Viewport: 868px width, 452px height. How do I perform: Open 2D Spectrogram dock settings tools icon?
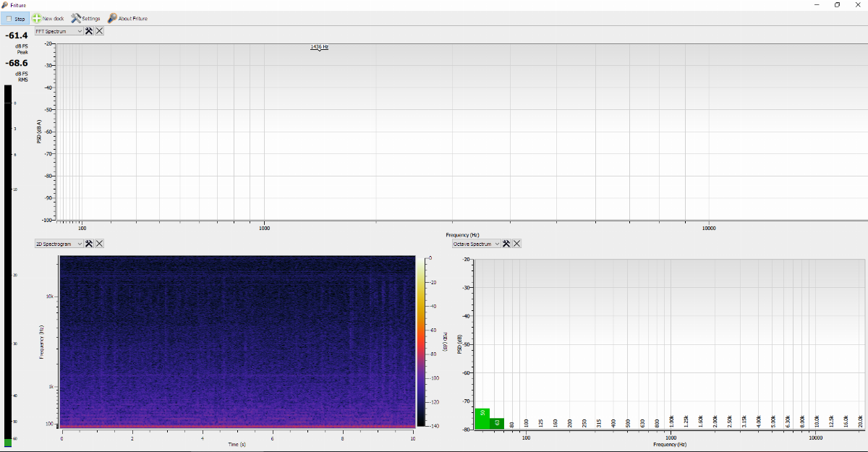(89, 244)
